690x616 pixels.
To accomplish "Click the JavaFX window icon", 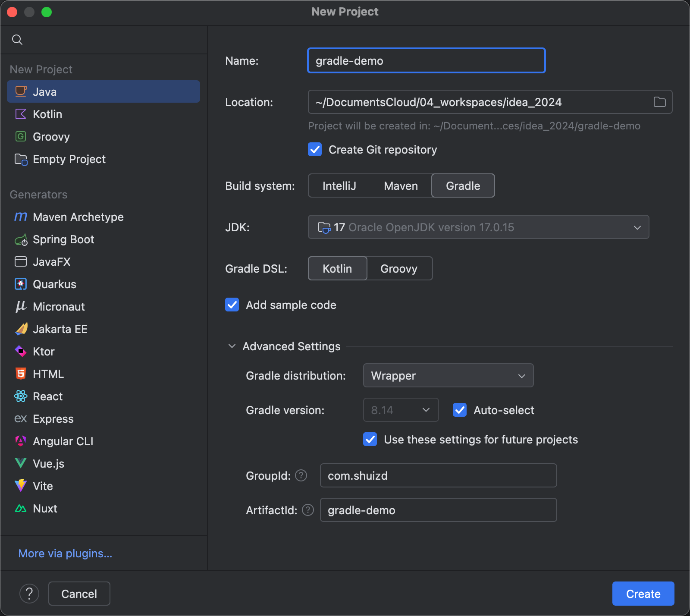I will click(21, 261).
